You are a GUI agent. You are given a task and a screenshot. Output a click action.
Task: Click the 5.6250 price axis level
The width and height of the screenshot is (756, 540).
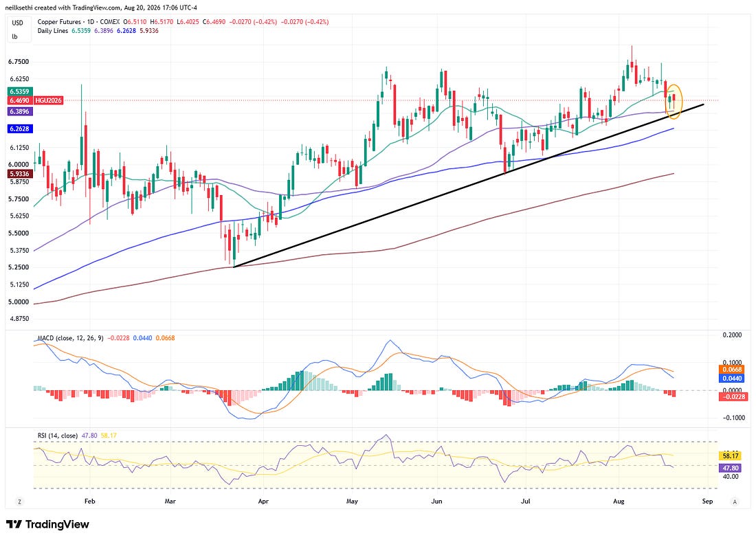click(19, 216)
